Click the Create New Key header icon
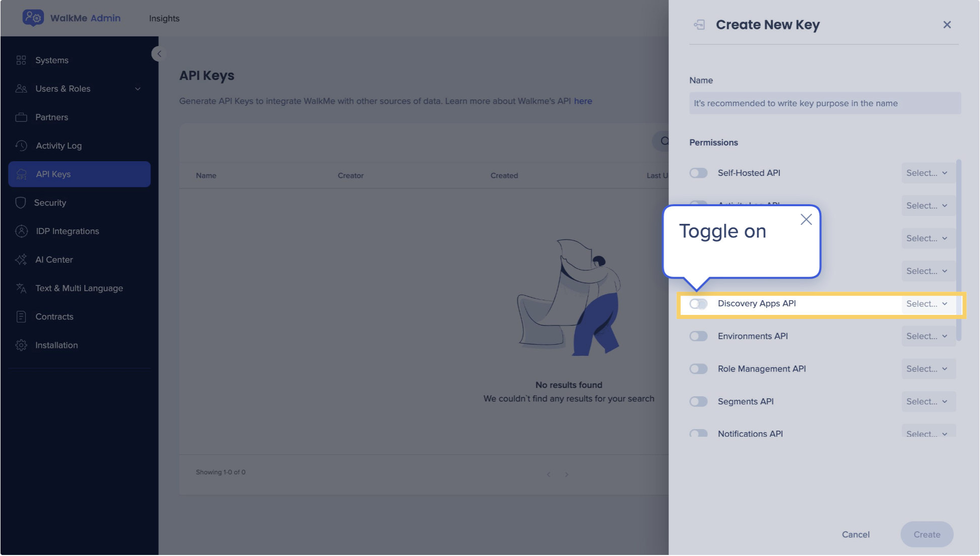The height and width of the screenshot is (556, 980). coord(699,25)
